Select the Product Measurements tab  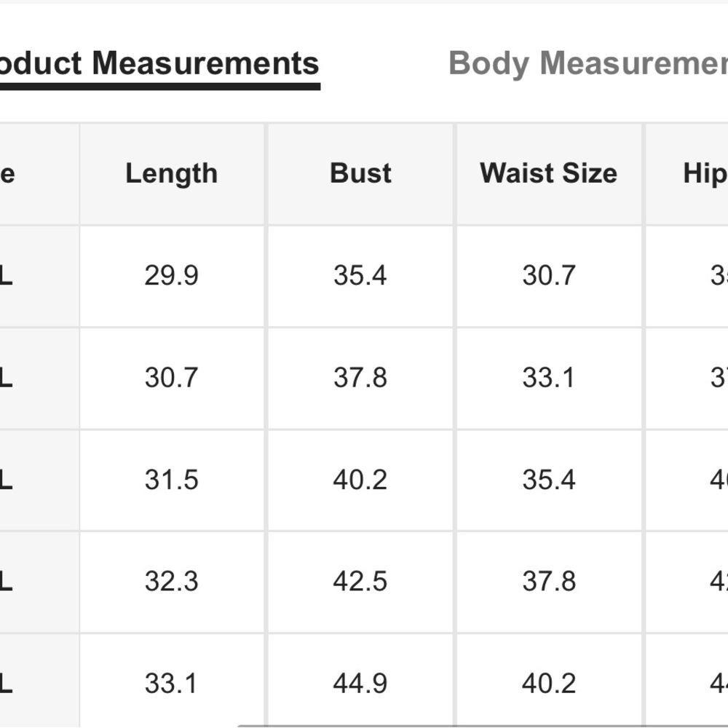(x=159, y=64)
